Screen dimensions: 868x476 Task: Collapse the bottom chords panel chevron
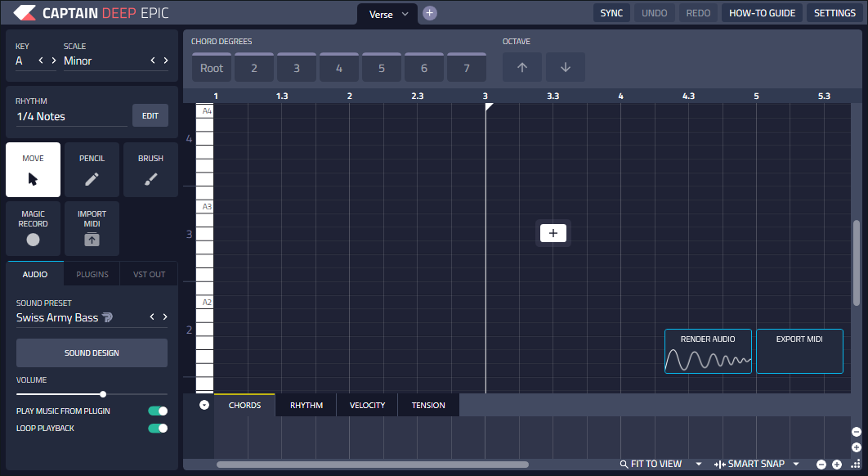(204, 405)
